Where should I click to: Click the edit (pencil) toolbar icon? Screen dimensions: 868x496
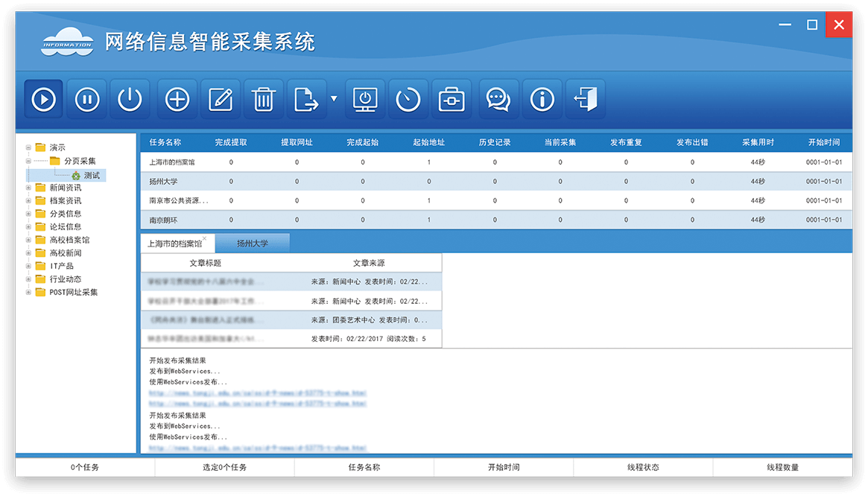pyautogui.click(x=221, y=99)
